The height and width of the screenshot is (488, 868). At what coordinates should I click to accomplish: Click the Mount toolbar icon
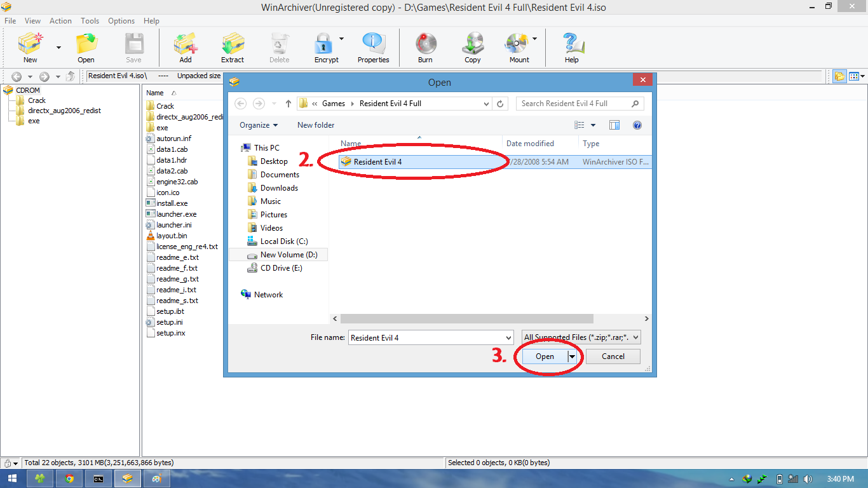(x=519, y=48)
